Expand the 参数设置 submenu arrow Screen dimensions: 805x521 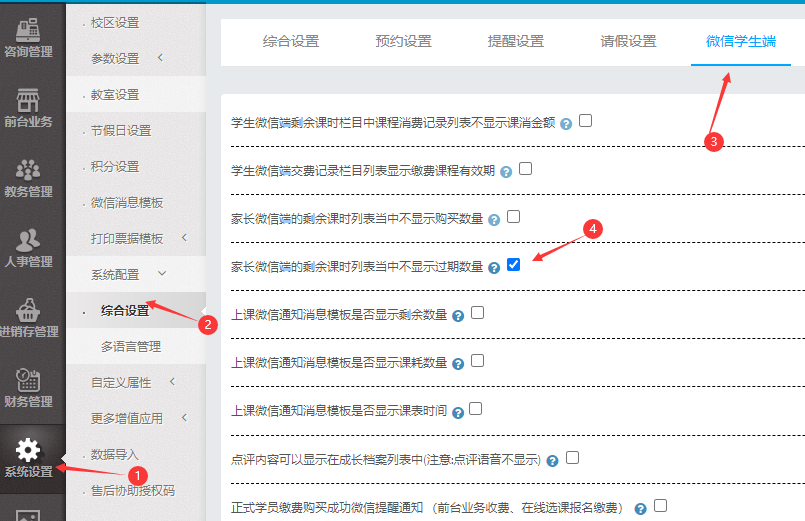pos(160,57)
